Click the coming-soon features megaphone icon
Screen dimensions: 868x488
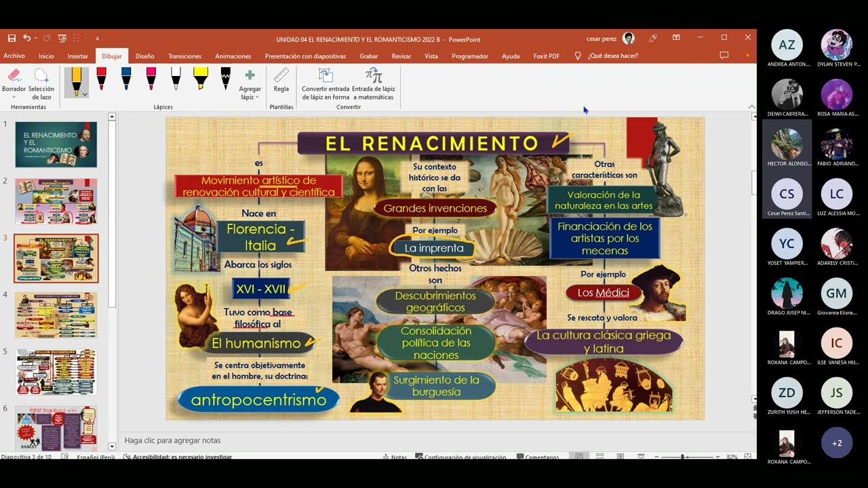point(652,38)
